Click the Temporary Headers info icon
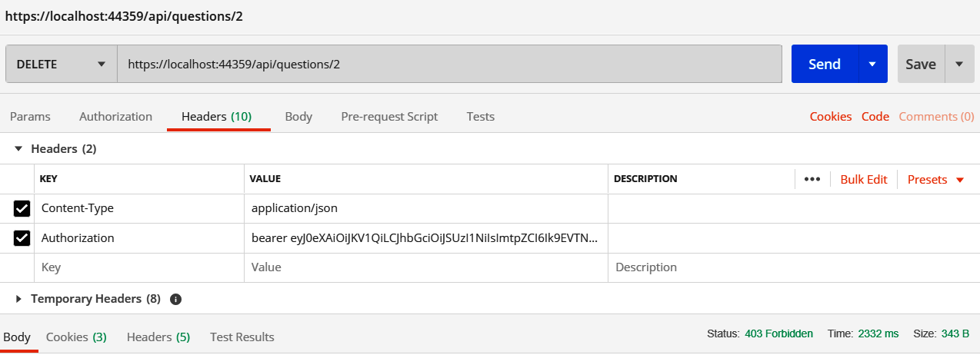The width and height of the screenshot is (980, 355). pos(175,299)
